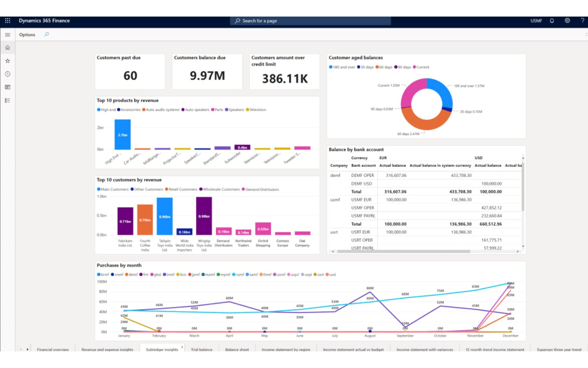Toggle Current legend in aged balances
The height and width of the screenshot is (368, 588).
pyautogui.click(x=421, y=67)
